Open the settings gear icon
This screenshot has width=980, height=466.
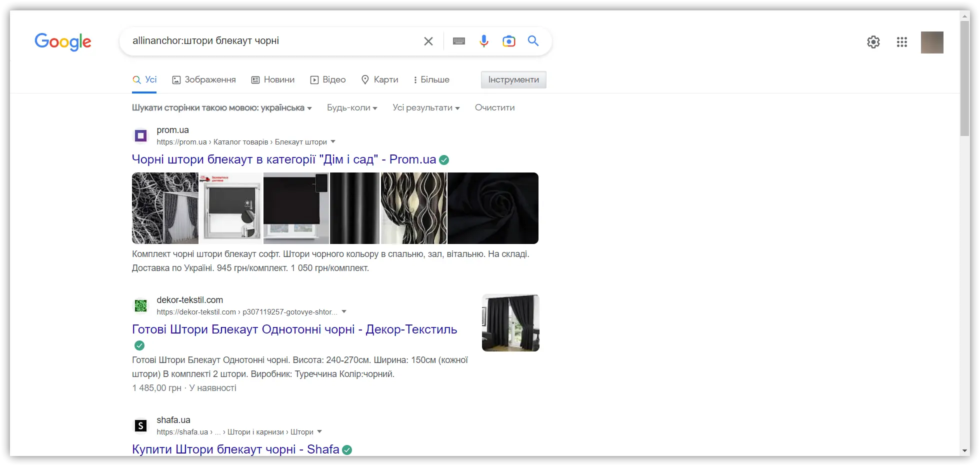(x=873, y=42)
